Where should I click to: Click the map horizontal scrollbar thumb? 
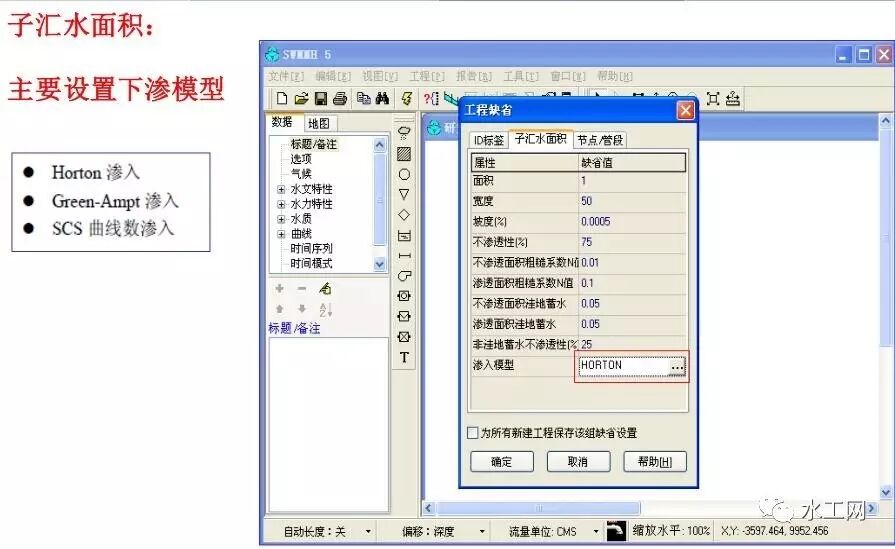pyautogui.click(x=538, y=508)
